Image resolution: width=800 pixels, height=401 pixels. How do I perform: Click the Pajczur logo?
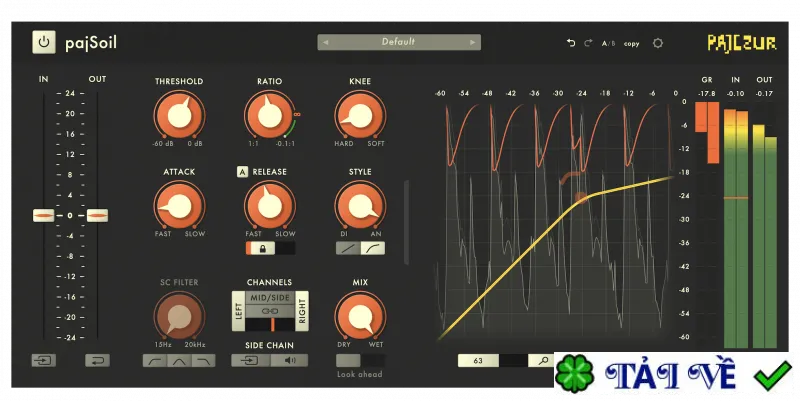coord(742,43)
